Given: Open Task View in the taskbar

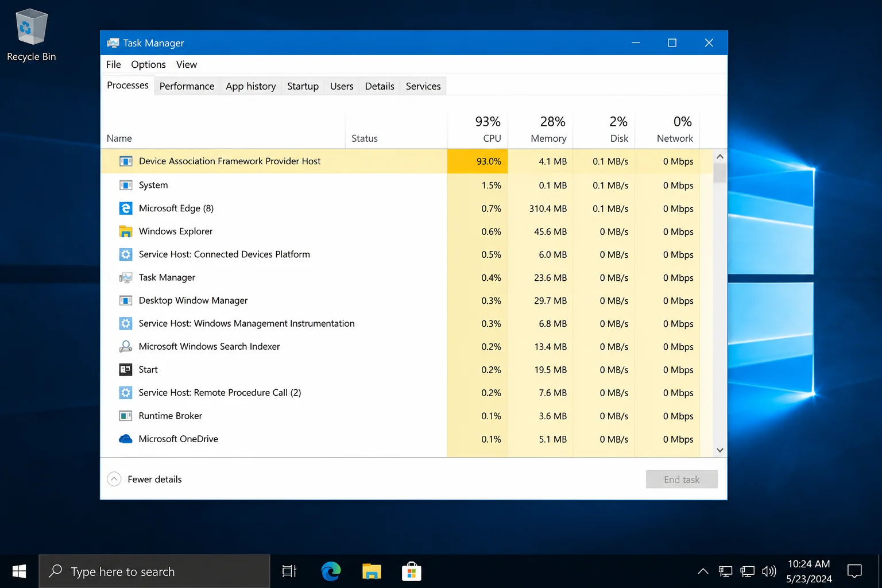Looking at the screenshot, I should coord(289,571).
